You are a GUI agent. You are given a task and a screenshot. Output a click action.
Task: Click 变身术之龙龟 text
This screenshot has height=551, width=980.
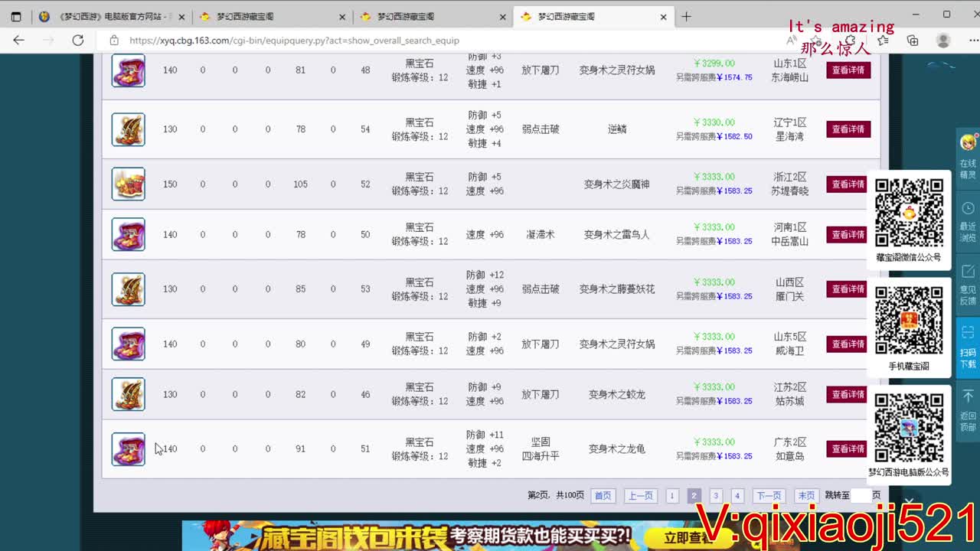(617, 449)
